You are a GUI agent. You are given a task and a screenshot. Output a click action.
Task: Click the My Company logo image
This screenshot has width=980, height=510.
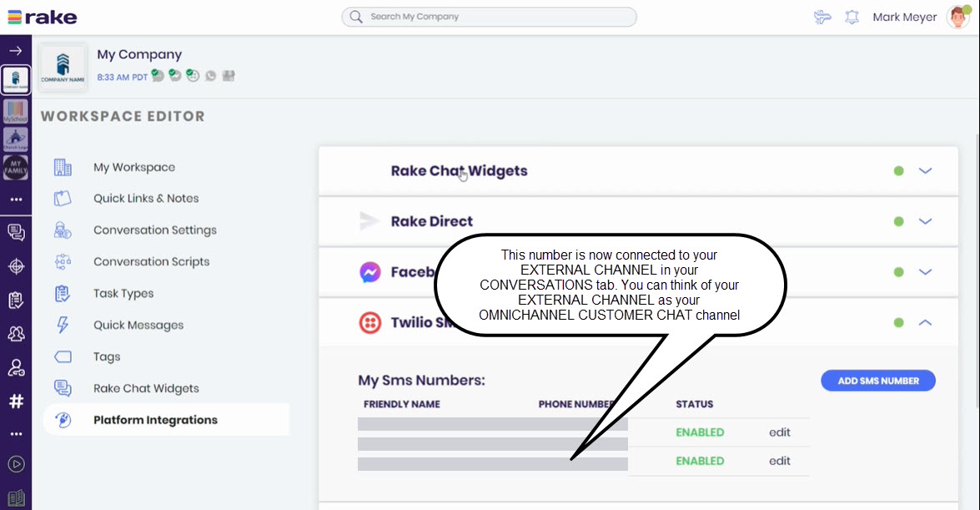63,68
